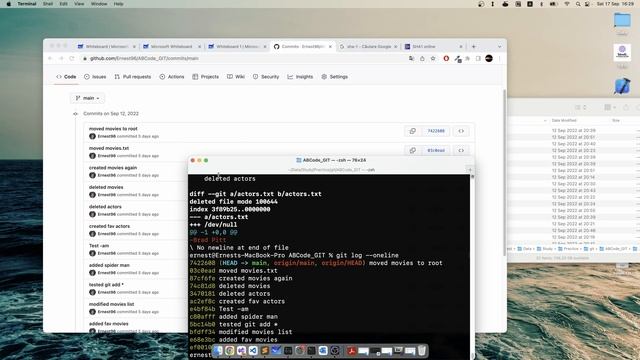Reload the GitHub page
Viewport: 640px width, 360px height.
[x=72, y=58]
